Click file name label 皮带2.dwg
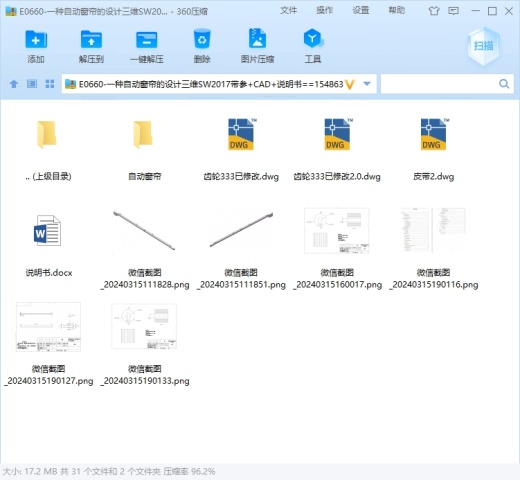 (433, 176)
